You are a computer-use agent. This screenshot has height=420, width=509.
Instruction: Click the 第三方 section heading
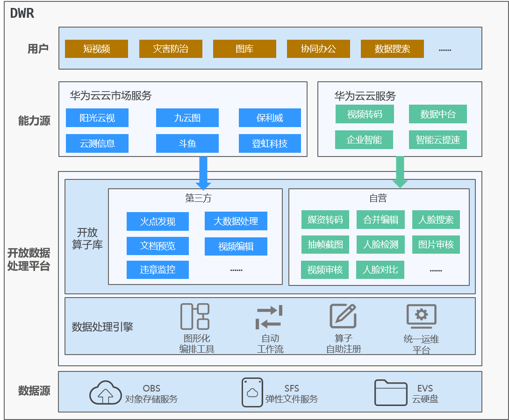pos(198,198)
